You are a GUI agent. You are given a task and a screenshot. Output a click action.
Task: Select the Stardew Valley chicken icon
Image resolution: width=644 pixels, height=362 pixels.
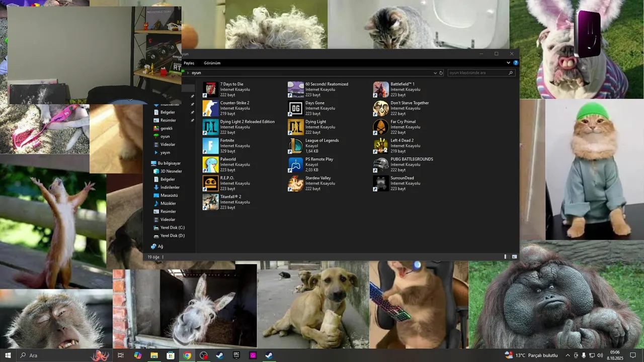point(296,183)
